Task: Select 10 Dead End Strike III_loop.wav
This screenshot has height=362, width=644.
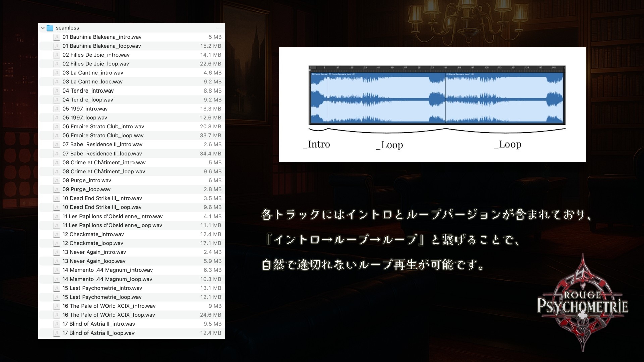Action: coord(102,207)
